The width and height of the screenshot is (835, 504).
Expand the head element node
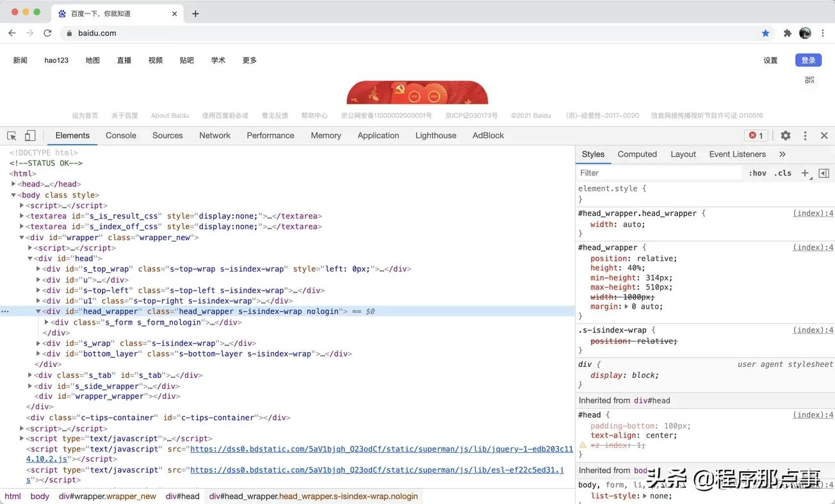(13, 184)
